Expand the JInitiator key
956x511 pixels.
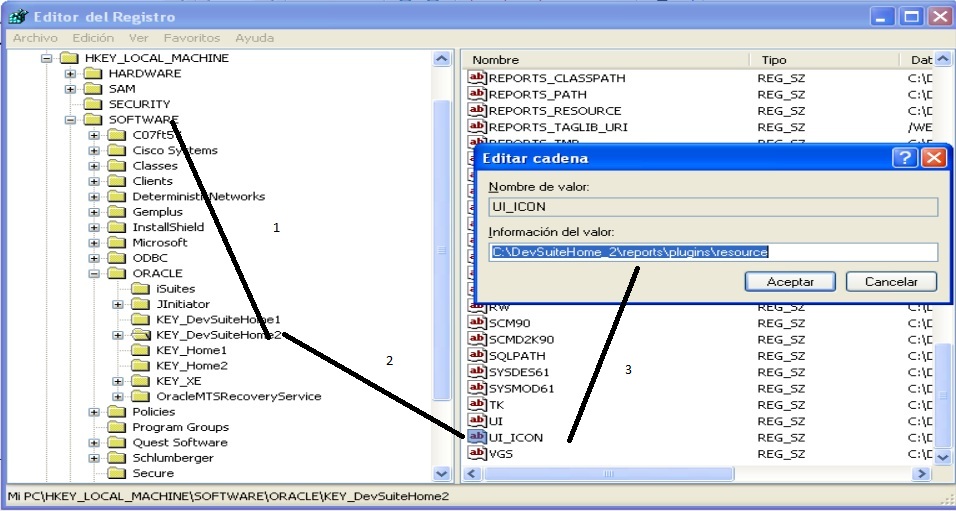pyautogui.click(x=118, y=304)
